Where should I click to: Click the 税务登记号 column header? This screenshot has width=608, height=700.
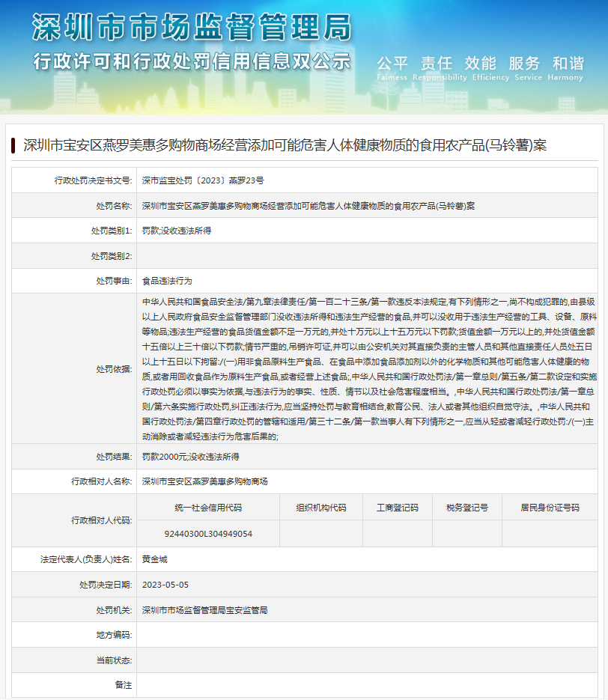(x=467, y=508)
